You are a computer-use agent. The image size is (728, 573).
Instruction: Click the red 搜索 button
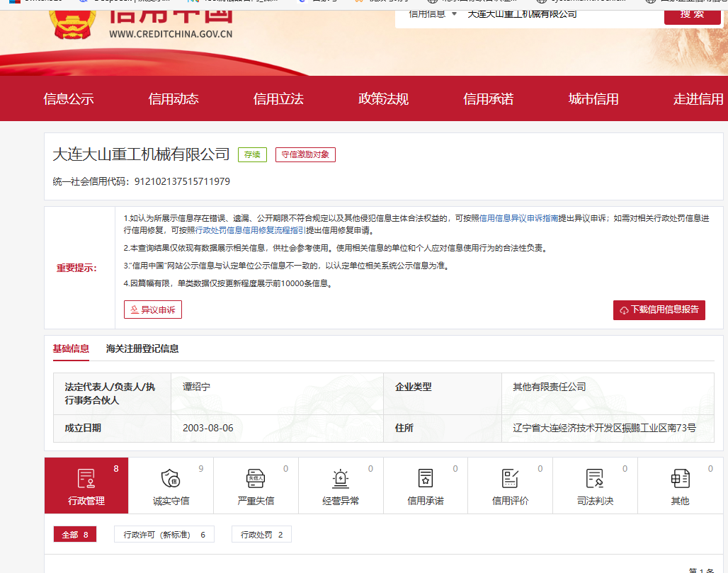(x=693, y=17)
